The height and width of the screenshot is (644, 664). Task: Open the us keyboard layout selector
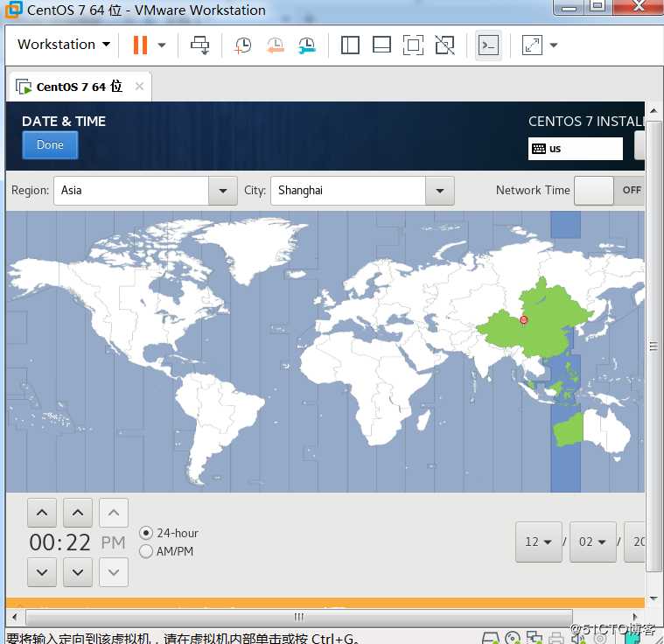pos(575,149)
